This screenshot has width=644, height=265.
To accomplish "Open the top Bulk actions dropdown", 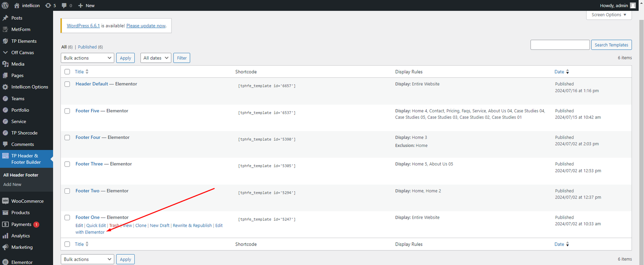I will [x=87, y=58].
